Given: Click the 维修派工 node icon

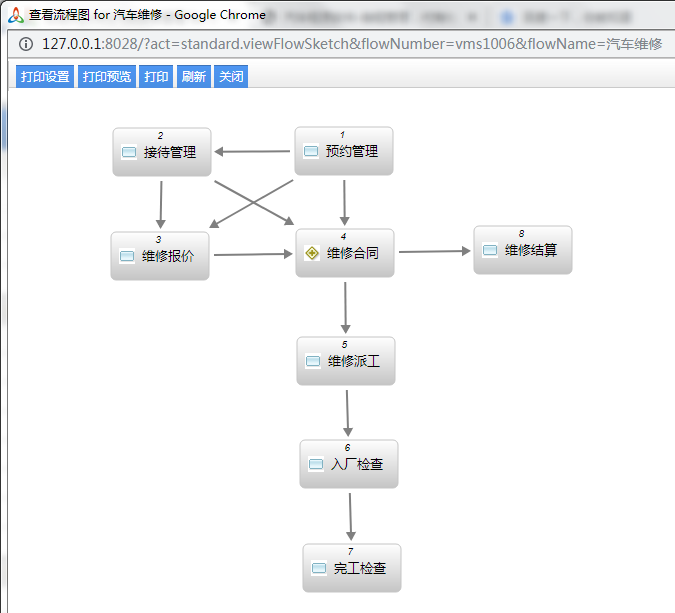Looking at the screenshot, I should (313, 361).
